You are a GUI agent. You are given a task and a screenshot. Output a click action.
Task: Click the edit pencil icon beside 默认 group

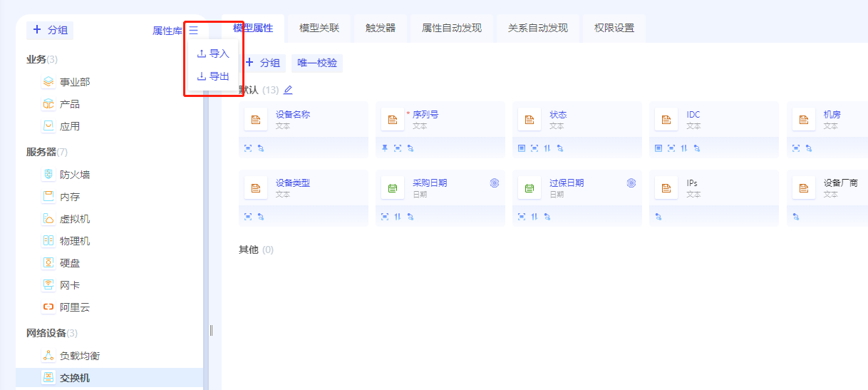click(x=288, y=90)
